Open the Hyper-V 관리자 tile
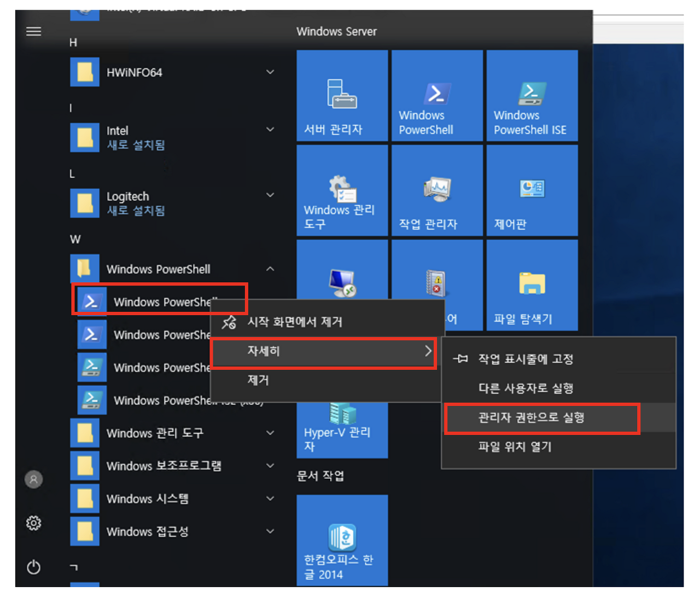Image resolution: width=700 pixels, height=598 pixels. (x=342, y=430)
